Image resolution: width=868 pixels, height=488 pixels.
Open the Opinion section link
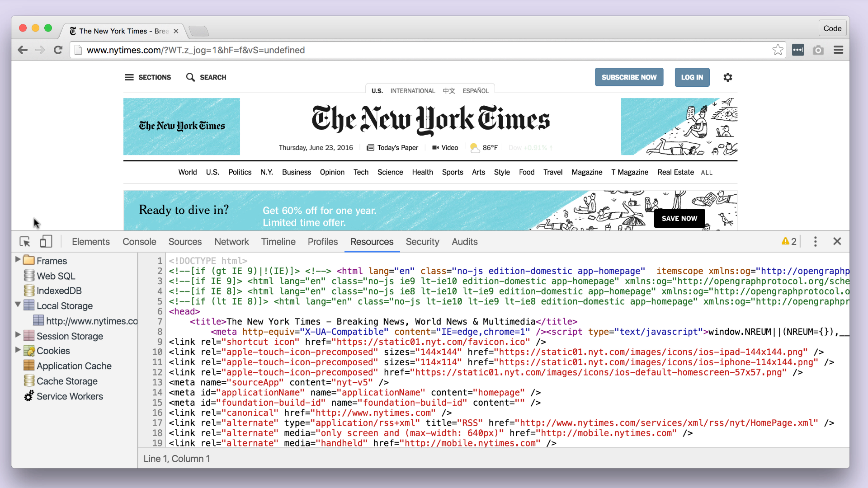pyautogui.click(x=332, y=172)
